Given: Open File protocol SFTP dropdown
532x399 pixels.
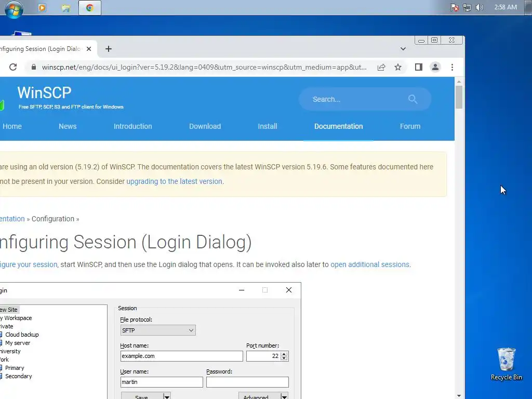Looking at the screenshot, I should coord(158,330).
